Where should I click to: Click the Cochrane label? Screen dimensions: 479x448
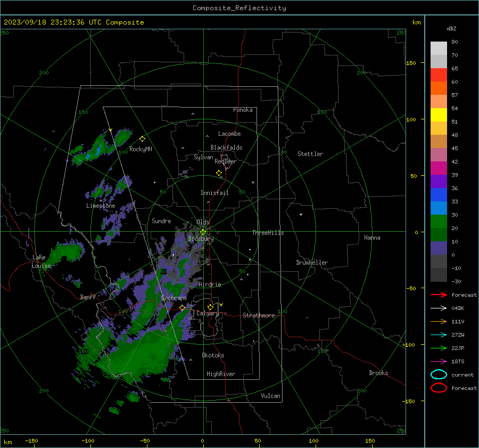click(174, 298)
